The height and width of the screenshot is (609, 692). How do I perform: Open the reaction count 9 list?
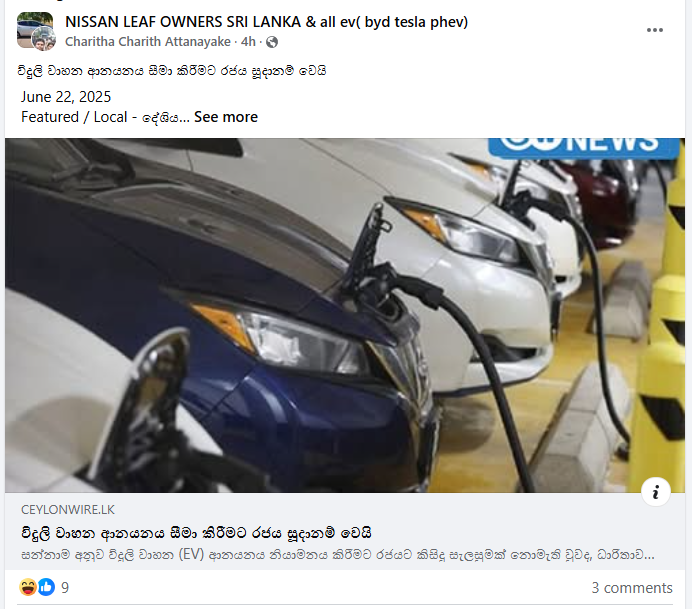[x=65, y=587]
